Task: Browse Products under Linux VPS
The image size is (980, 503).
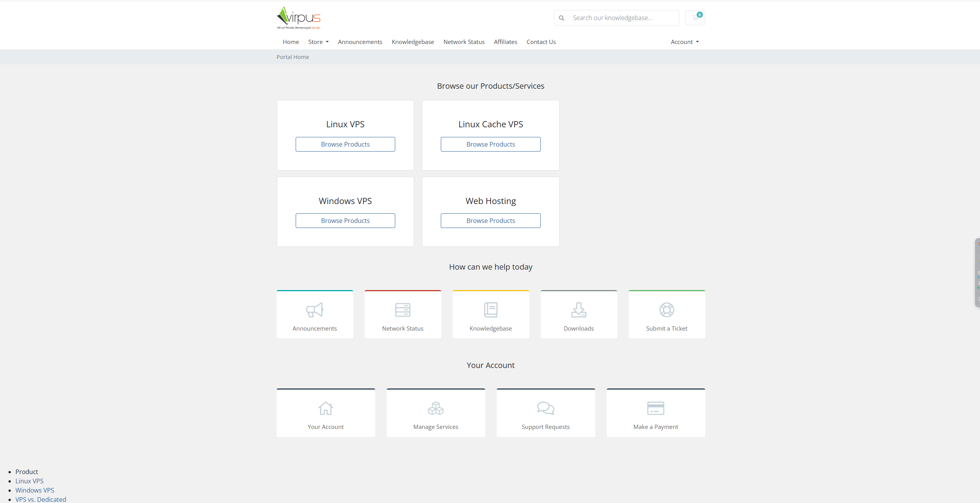Action: click(x=345, y=144)
